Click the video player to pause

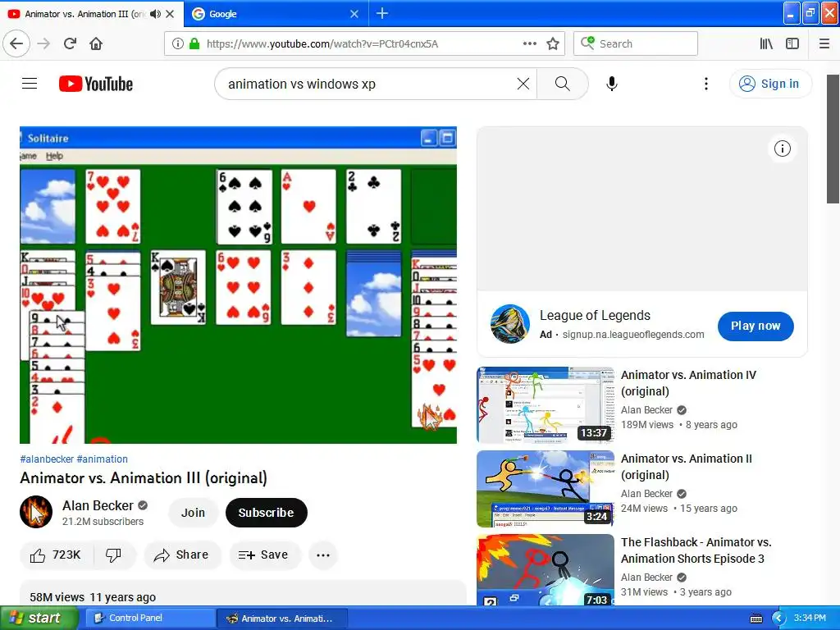coord(239,285)
